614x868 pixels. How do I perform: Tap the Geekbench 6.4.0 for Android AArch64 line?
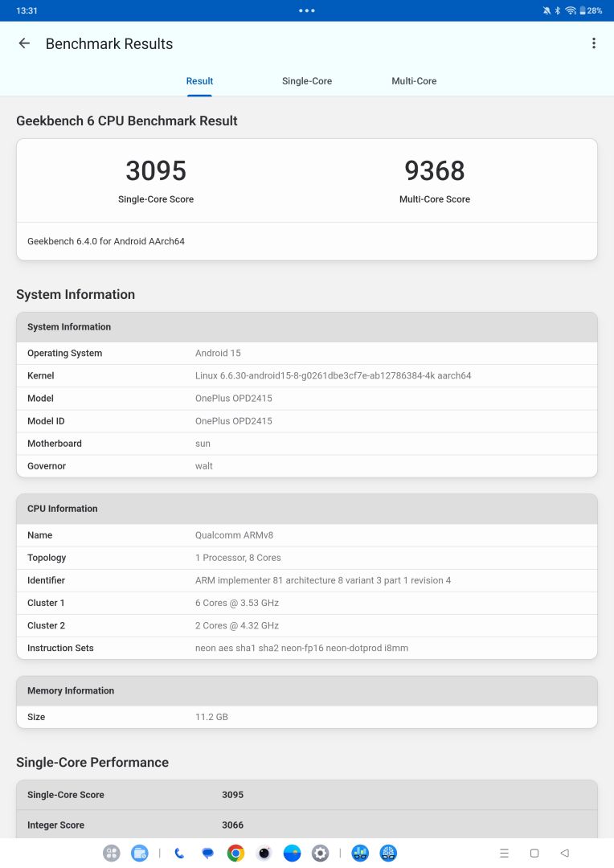[106, 241]
